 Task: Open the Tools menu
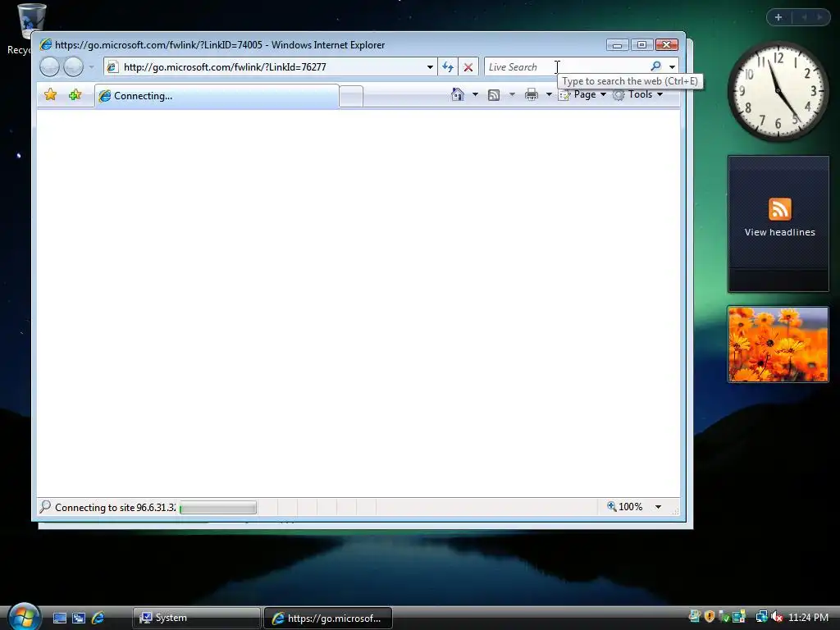pyautogui.click(x=638, y=94)
